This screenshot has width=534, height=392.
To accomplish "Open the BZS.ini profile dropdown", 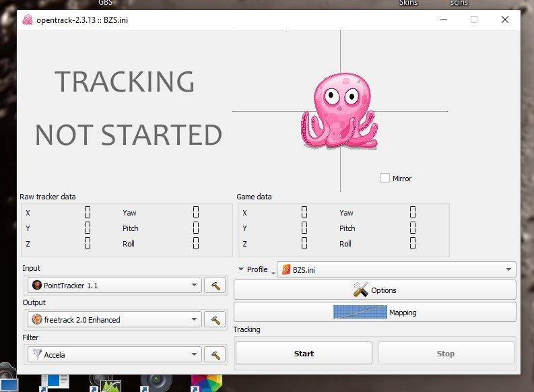I will tap(397, 269).
